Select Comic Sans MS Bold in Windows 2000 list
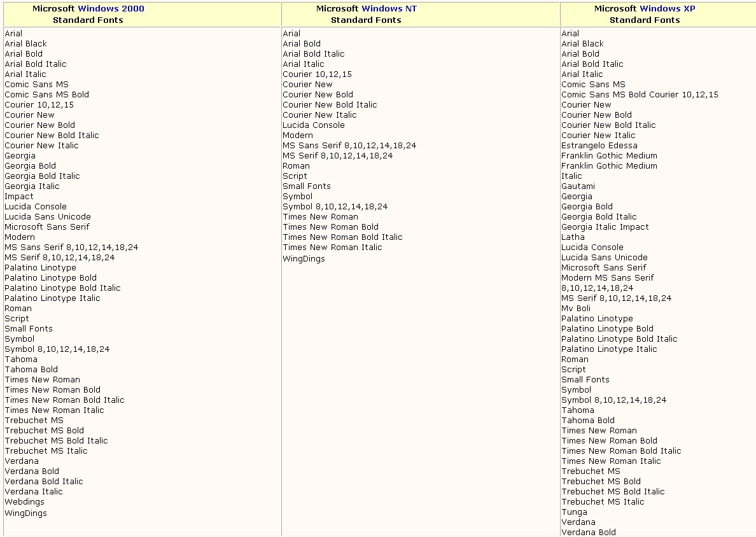The height and width of the screenshot is (537, 756). pos(46,94)
